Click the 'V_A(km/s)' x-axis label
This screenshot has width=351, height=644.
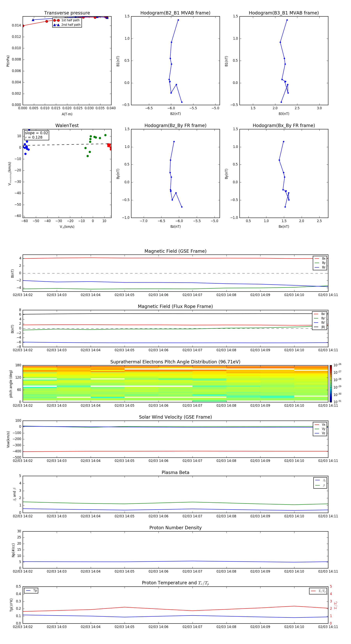click(67, 227)
